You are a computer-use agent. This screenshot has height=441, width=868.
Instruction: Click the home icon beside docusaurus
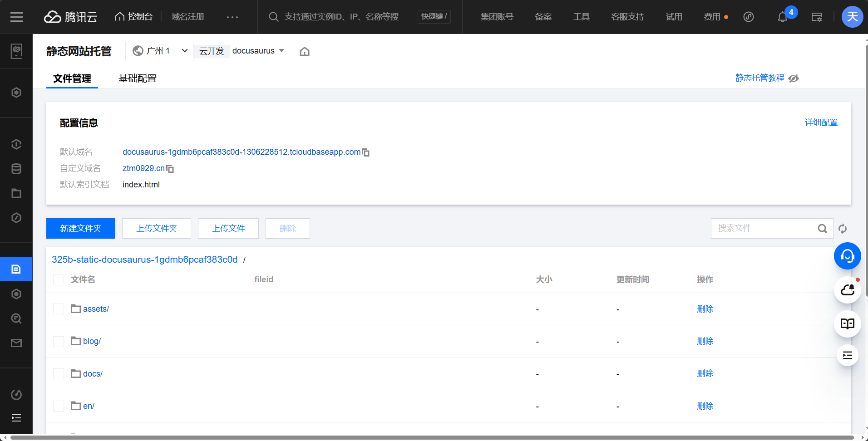(x=305, y=51)
